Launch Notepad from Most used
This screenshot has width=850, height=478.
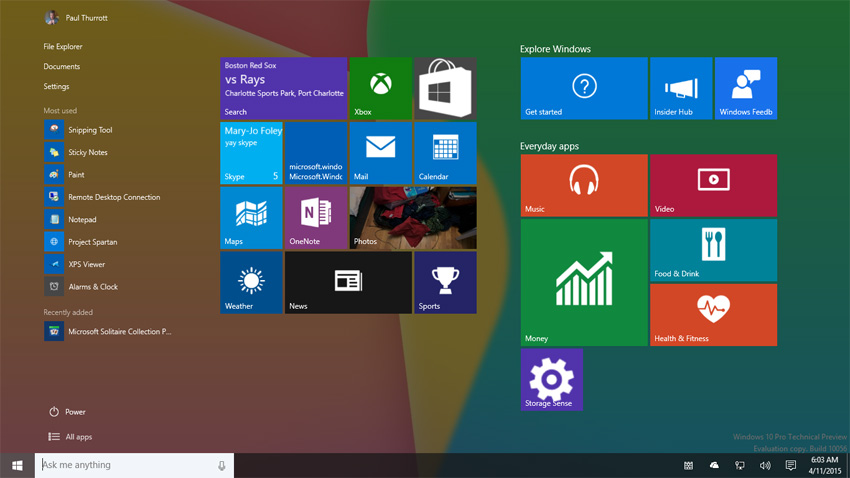(x=70, y=219)
